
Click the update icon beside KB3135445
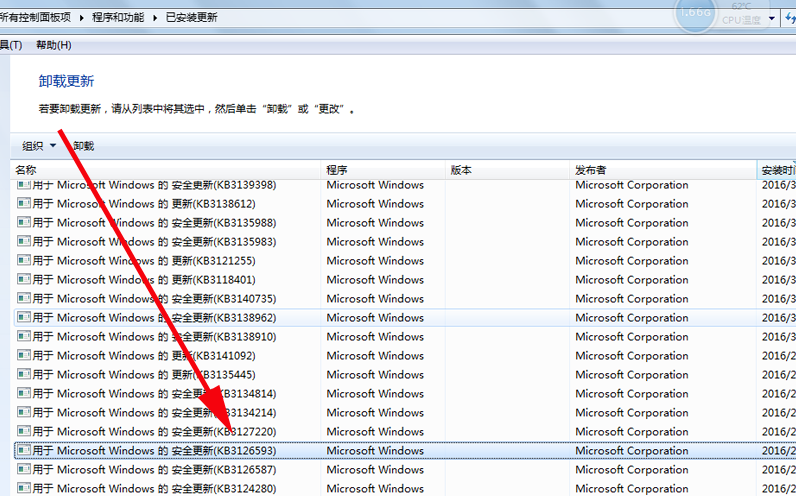tap(24, 375)
